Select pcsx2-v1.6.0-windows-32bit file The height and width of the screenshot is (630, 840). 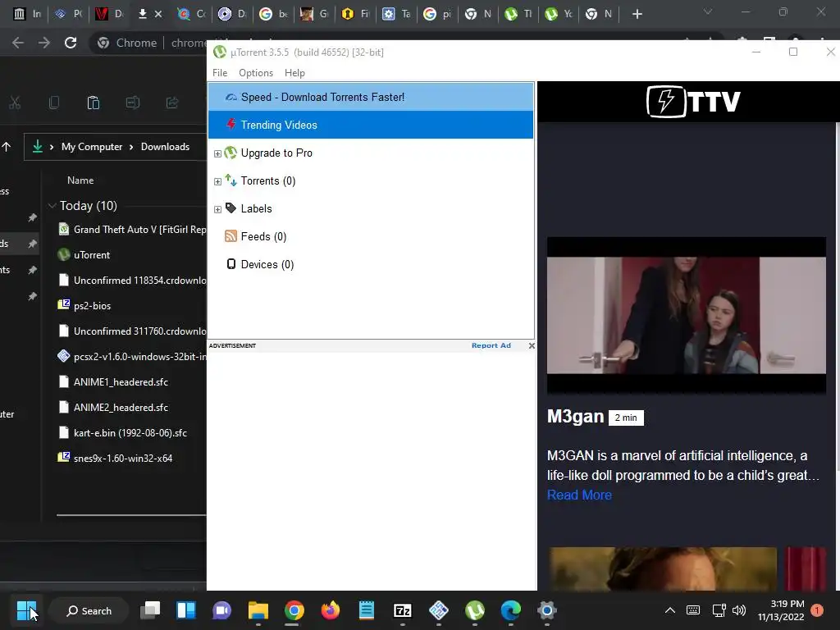[x=131, y=356]
